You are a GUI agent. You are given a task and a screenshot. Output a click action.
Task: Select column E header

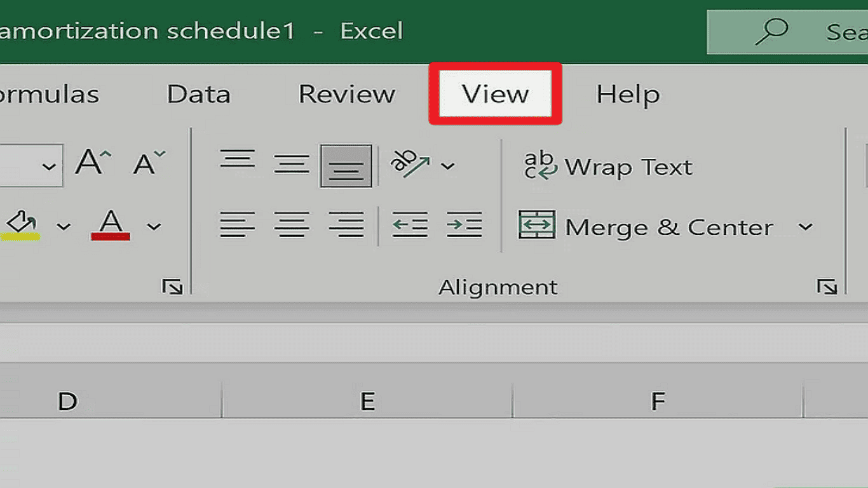click(x=367, y=401)
